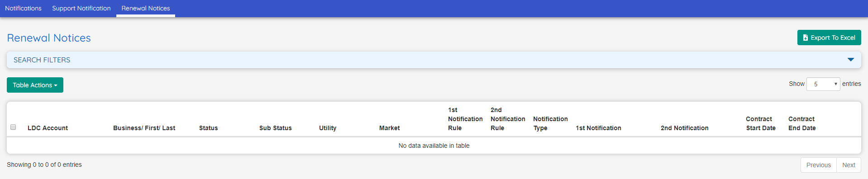Sort table by the Sub Status column
This screenshot has height=179, width=868.
275,128
